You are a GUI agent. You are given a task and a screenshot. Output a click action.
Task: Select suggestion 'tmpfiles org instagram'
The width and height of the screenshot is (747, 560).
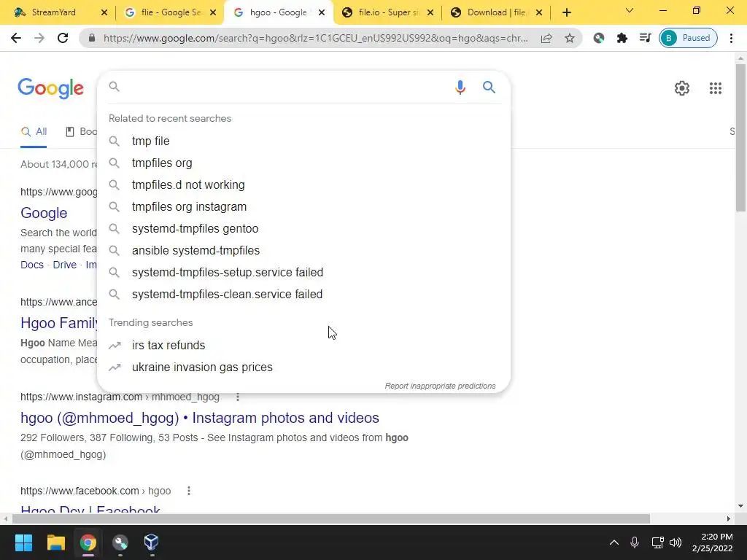[x=303, y=206]
